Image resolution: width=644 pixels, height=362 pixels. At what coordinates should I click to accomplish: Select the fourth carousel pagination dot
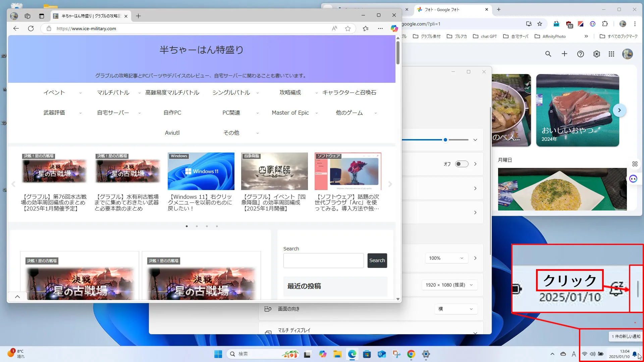(x=217, y=226)
